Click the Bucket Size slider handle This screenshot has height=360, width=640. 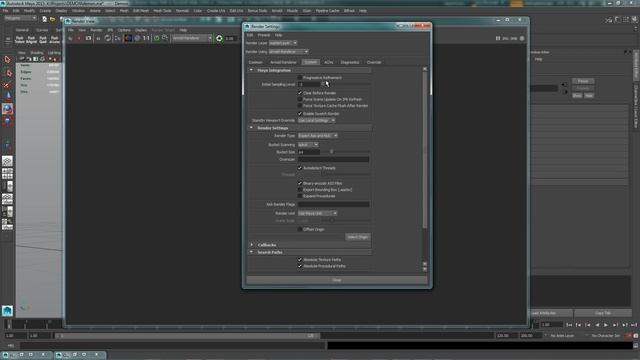tap(331, 152)
